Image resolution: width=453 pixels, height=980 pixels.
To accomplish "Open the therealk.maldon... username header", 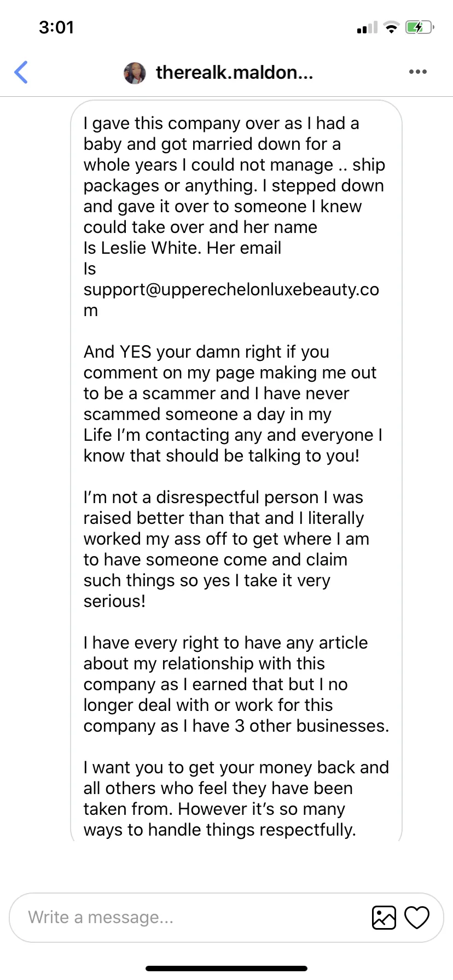I will [235, 72].
